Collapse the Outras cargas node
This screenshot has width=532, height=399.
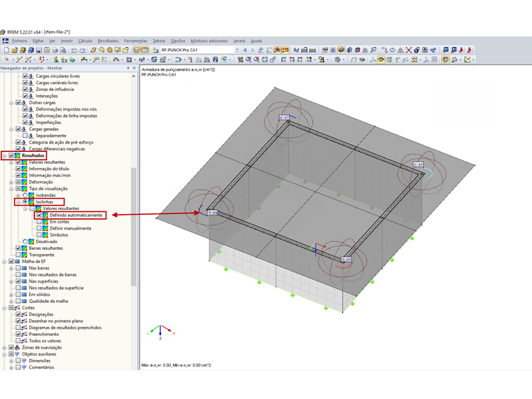point(11,102)
